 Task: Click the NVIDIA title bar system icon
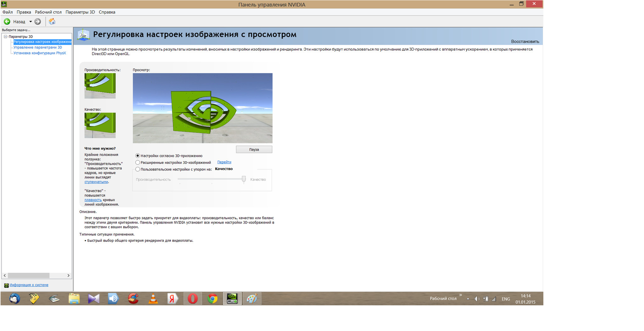(x=4, y=4)
